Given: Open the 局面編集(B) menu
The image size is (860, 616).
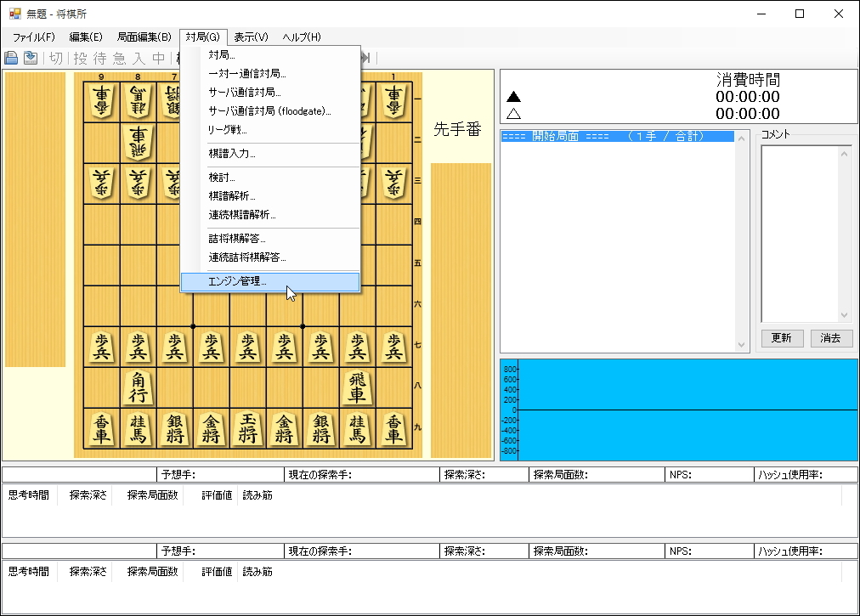Looking at the screenshot, I should pyautogui.click(x=143, y=37).
